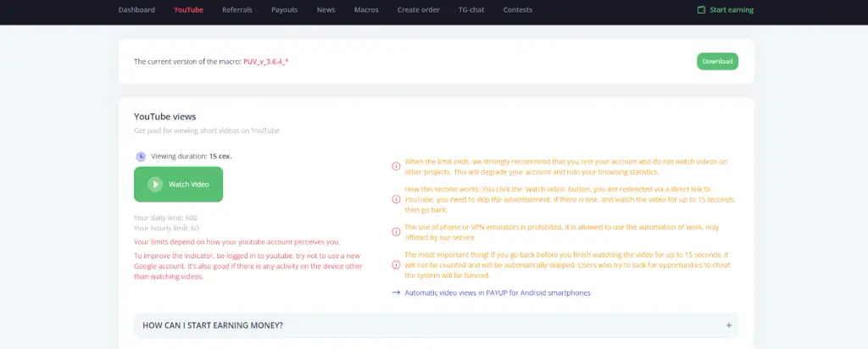Viewport: 868px width, 349px height.
Task: Open Automatic video views for Android link
Action: [497, 292]
